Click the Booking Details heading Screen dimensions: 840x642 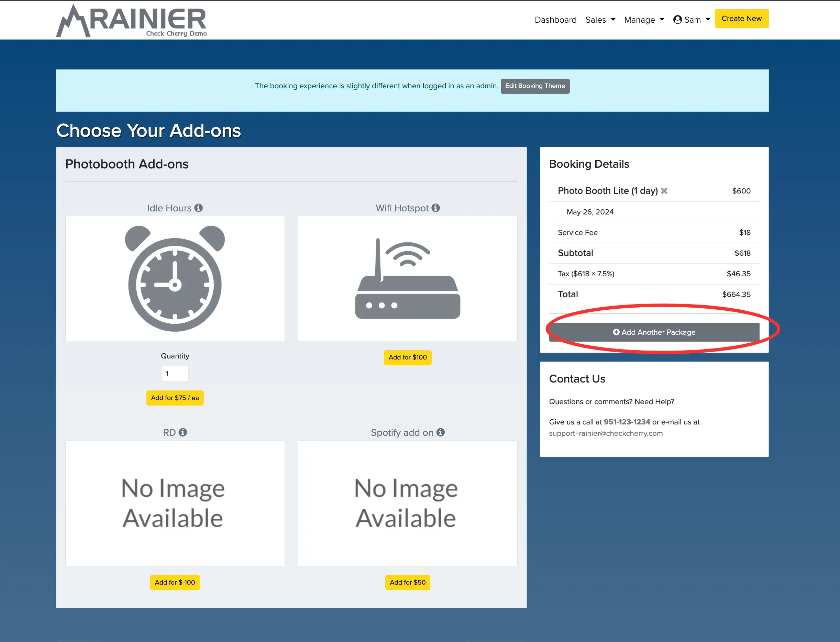click(x=589, y=164)
